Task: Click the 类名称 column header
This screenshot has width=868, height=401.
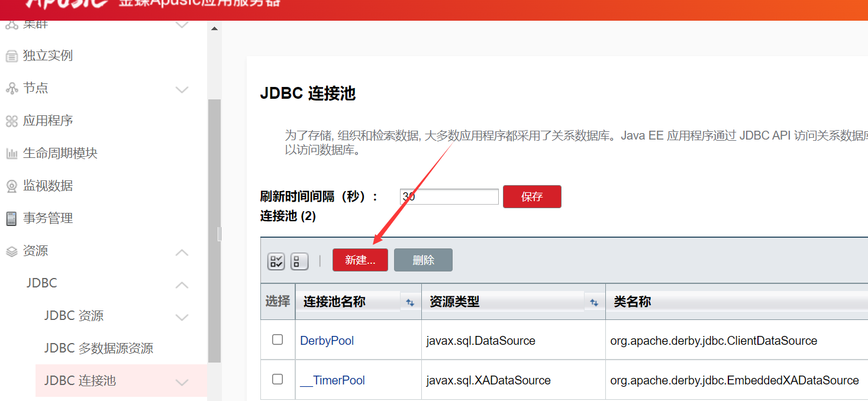Action: [x=632, y=302]
